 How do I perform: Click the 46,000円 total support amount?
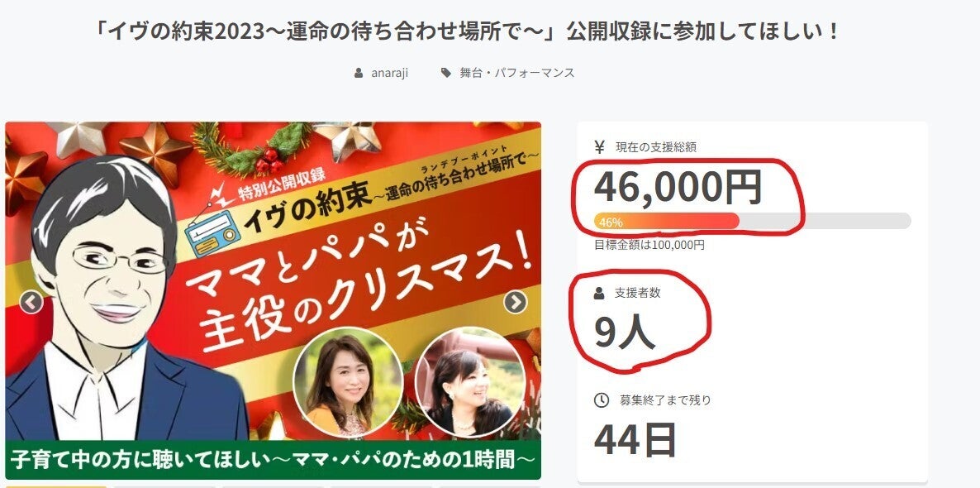(678, 186)
